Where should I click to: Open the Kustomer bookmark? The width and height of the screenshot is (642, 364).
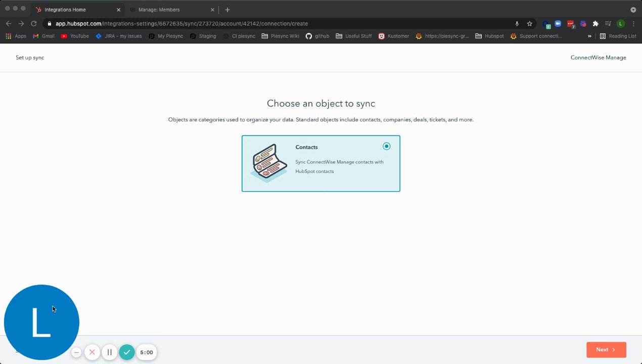click(x=393, y=36)
